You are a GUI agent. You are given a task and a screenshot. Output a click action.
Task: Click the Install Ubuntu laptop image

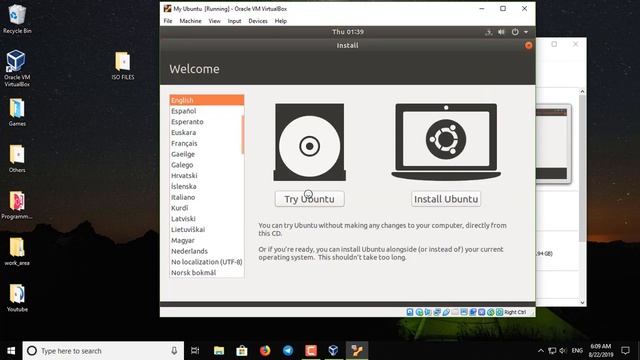[x=446, y=142]
